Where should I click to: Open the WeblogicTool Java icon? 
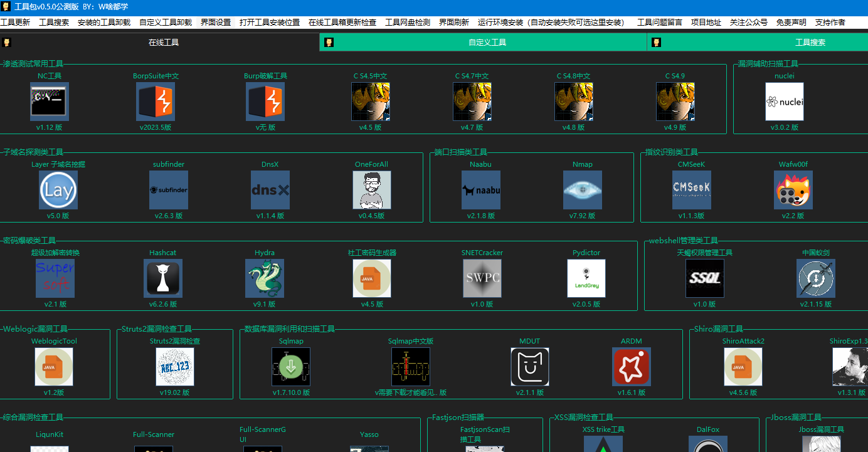54,367
